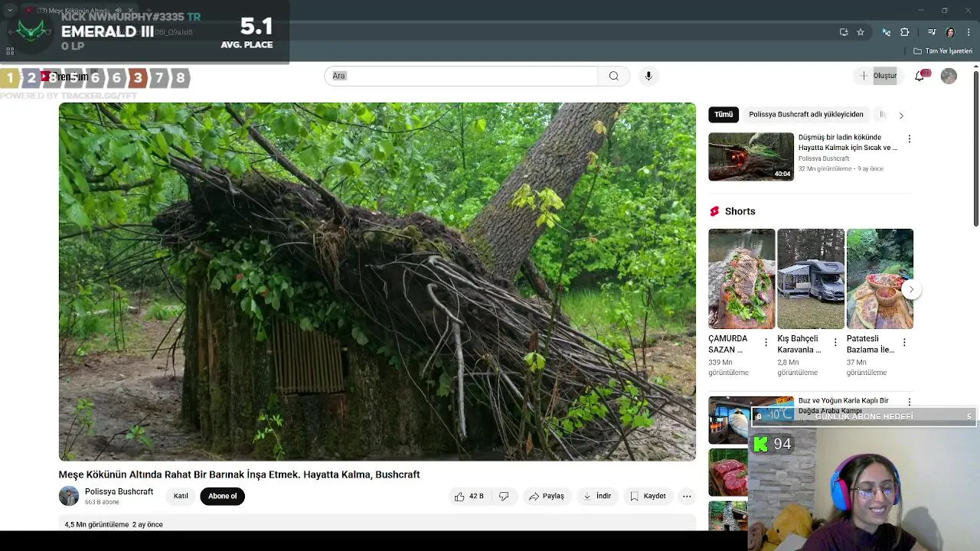The width and height of the screenshot is (980, 551).
Task: Open Düşmüş bir ladin kökünde video title
Action: point(848,142)
